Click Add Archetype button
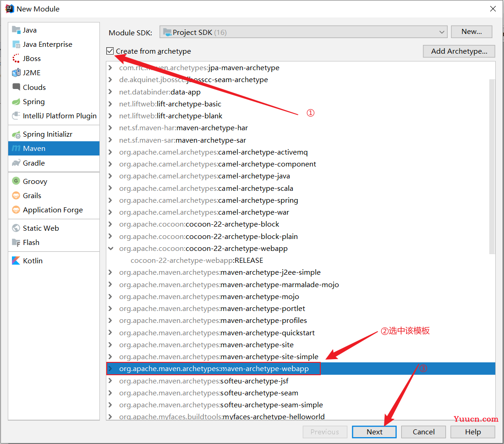Viewport: 504px width, 444px height. 459,51
